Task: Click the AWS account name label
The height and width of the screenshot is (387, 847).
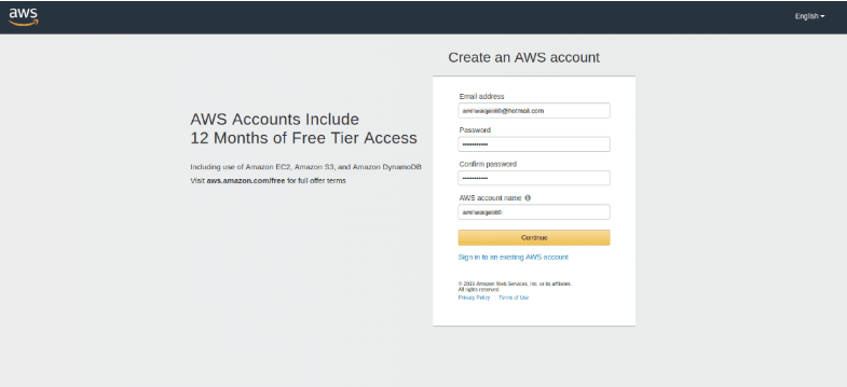Action: (490, 198)
